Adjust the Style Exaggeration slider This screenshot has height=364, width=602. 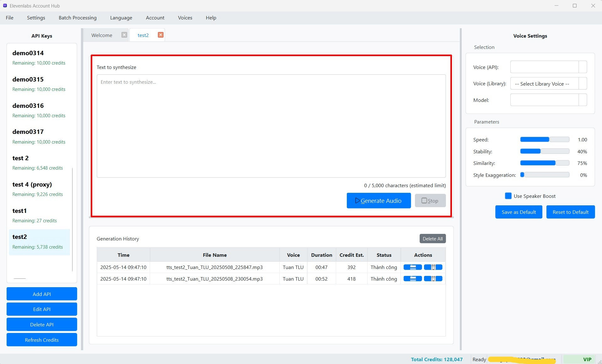pos(545,175)
